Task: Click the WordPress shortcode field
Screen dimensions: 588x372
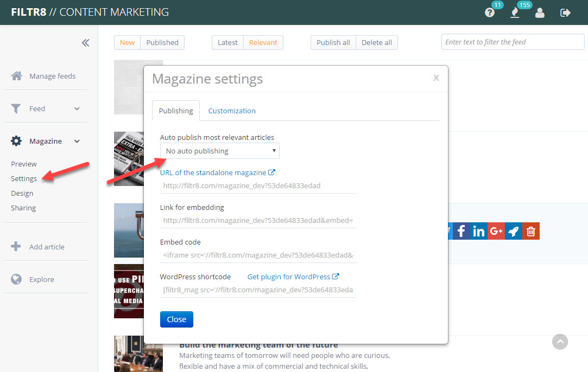Action: pos(258,290)
